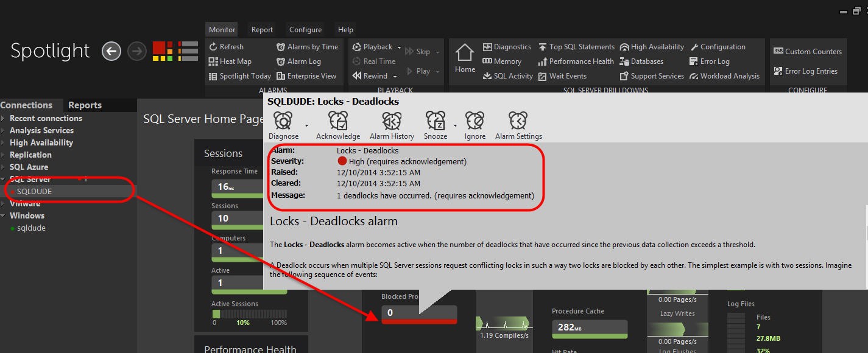Select the Help ribbon tab
The image size is (868, 353).
click(345, 29)
